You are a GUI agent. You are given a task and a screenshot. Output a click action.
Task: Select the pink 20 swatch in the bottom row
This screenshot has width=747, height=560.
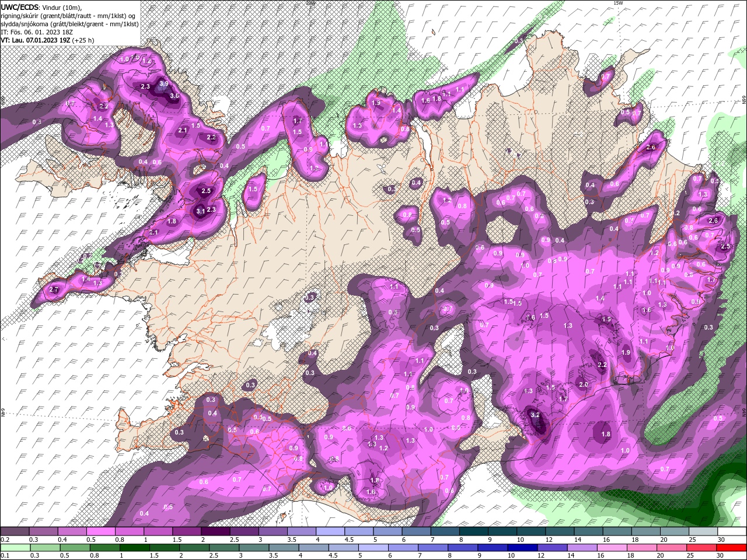[671, 547]
